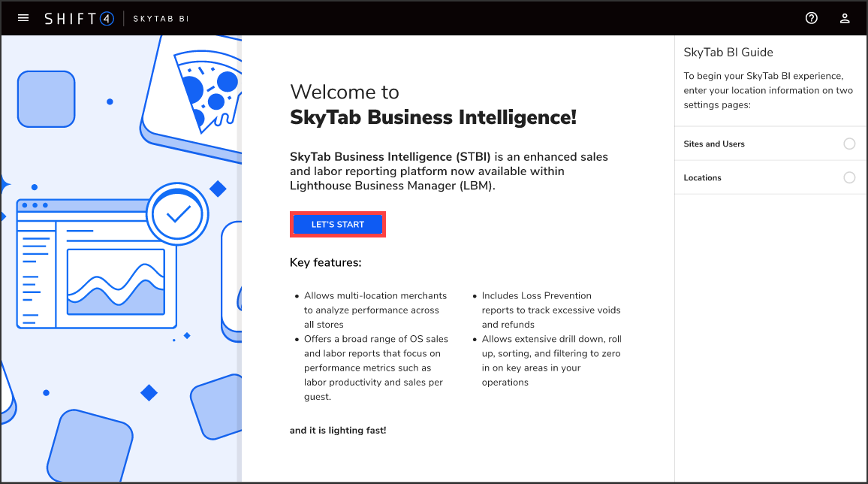Open the account menu with the person icon

(x=845, y=17)
